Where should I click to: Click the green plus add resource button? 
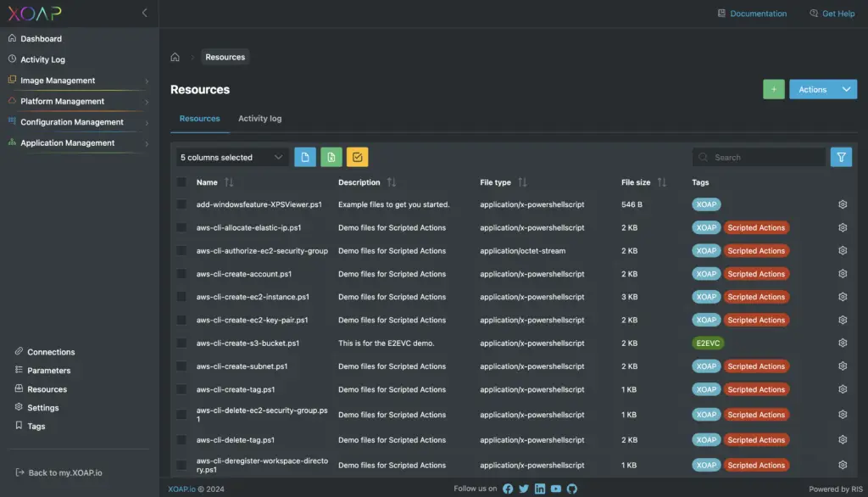pos(773,89)
